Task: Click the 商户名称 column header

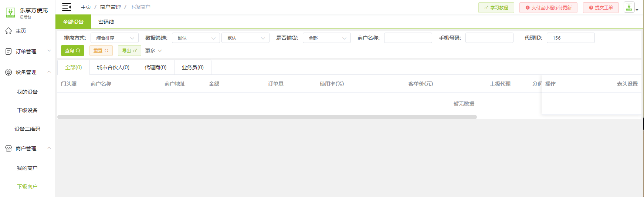Action: click(101, 84)
